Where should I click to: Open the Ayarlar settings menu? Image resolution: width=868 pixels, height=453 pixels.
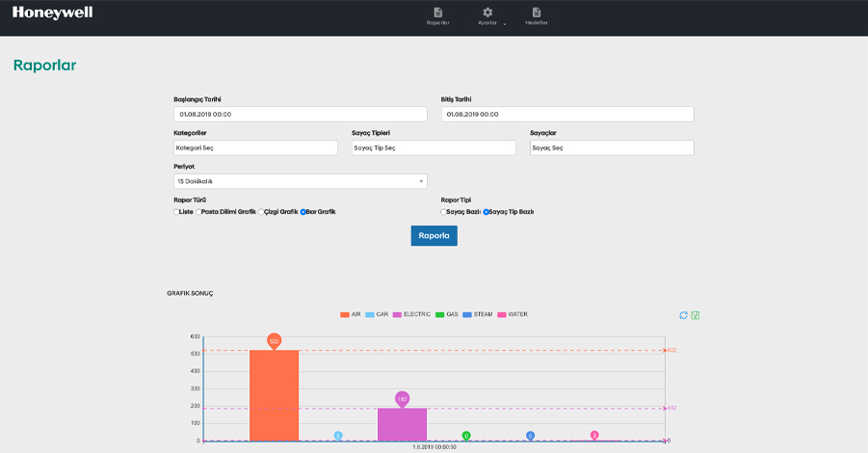[487, 16]
